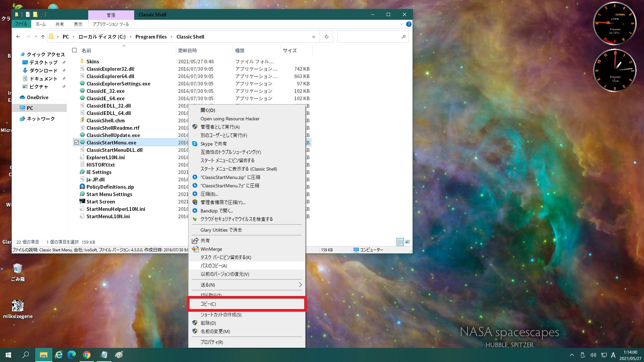Click the refresh button beside address bar
The width and height of the screenshot is (644, 362).
tap(326, 37)
